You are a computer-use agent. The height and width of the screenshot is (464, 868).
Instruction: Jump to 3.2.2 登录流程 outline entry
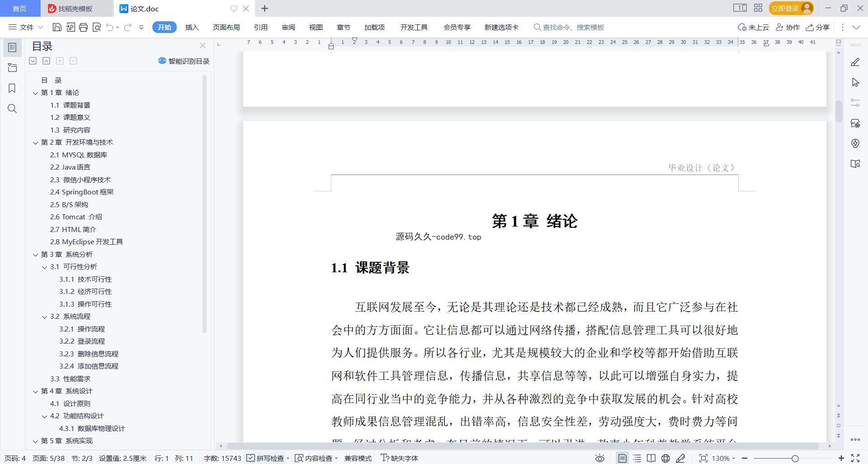(x=82, y=341)
